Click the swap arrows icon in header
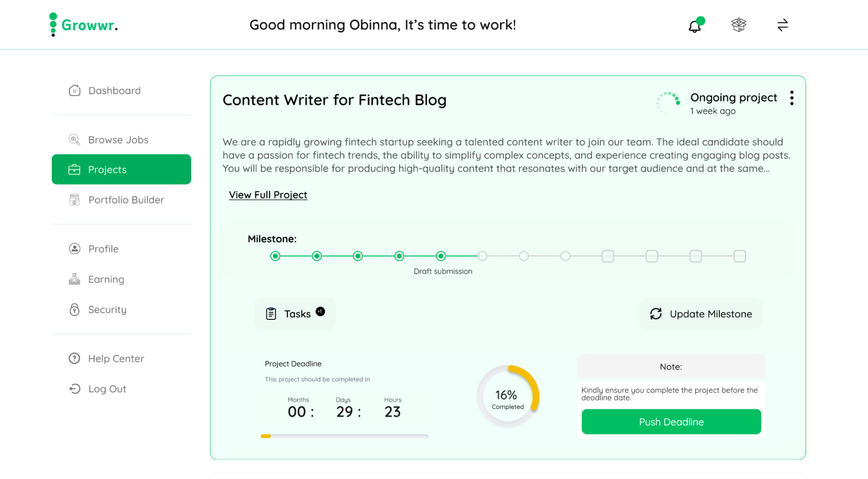Image resolution: width=868 pixels, height=479 pixels. click(782, 25)
